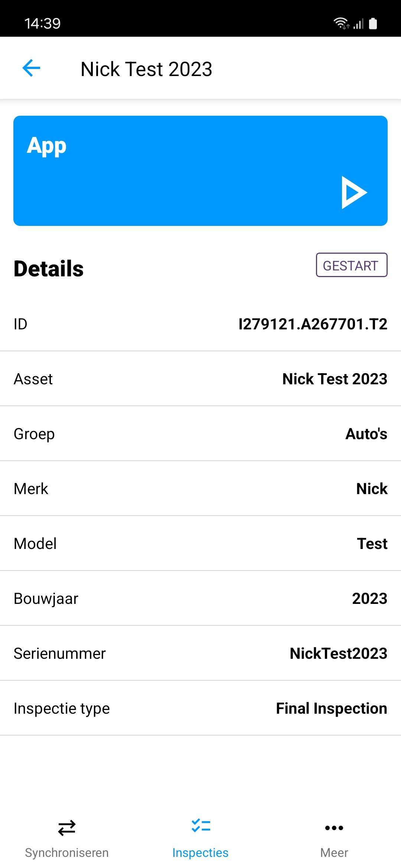Tap the Synchroniseren arrows icon
Image resolution: width=401 pixels, height=868 pixels.
[x=67, y=828]
